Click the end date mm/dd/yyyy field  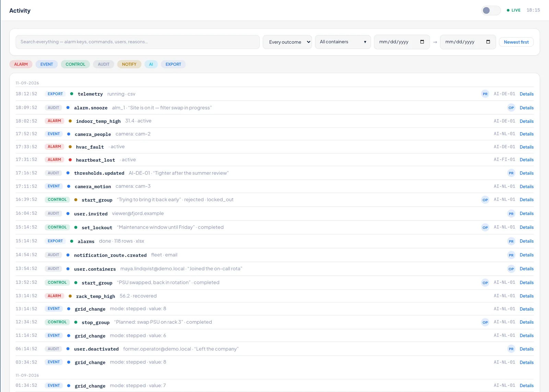468,42
